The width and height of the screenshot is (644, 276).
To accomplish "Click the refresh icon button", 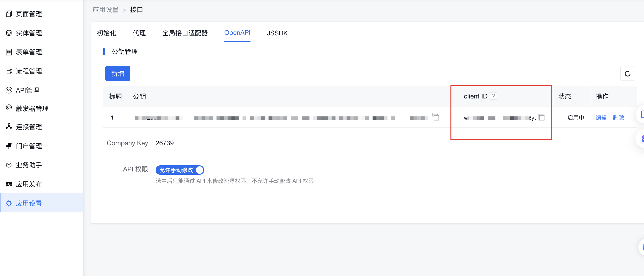I will click(x=627, y=74).
